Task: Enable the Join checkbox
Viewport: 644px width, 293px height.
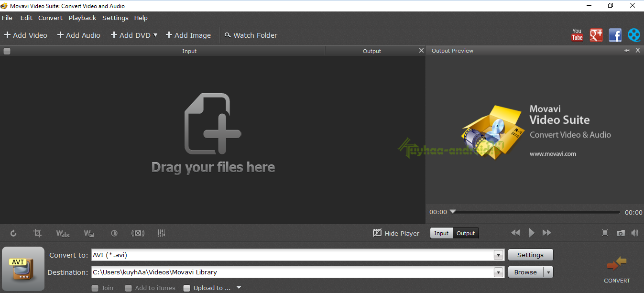Action: pos(95,288)
